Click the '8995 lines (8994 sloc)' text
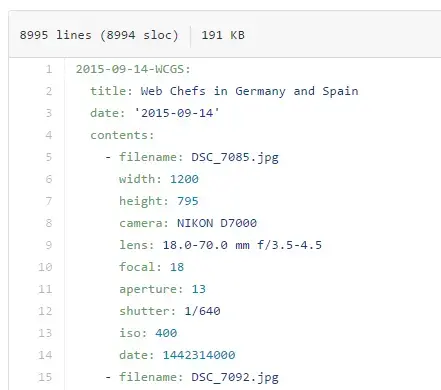The image size is (441, 390). click(x=99, y=35)
